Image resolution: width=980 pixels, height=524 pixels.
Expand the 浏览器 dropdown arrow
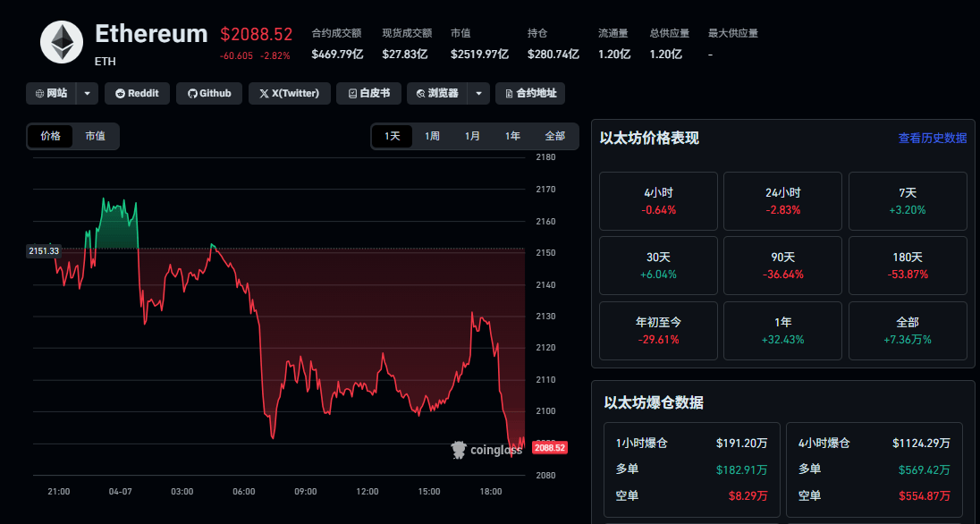[x=479, y=93]
